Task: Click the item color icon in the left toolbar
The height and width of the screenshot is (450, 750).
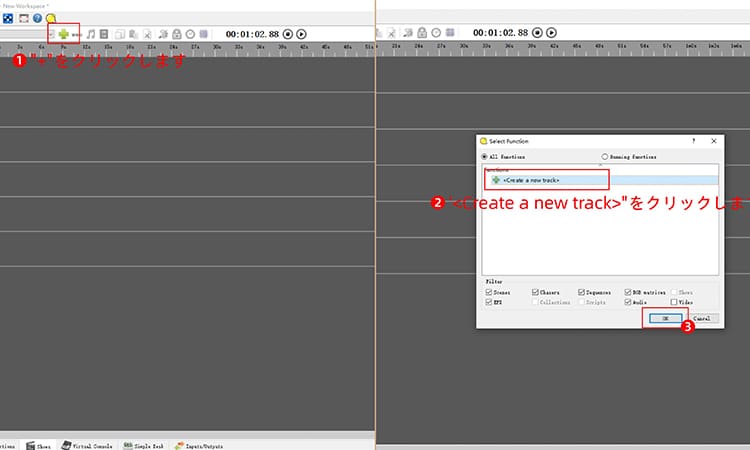Action: 164,34
